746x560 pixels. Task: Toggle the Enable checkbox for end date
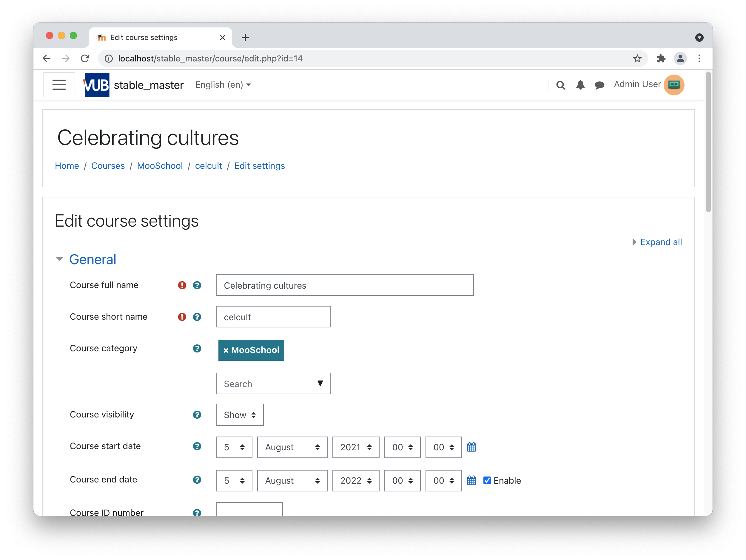pos(487,480)
